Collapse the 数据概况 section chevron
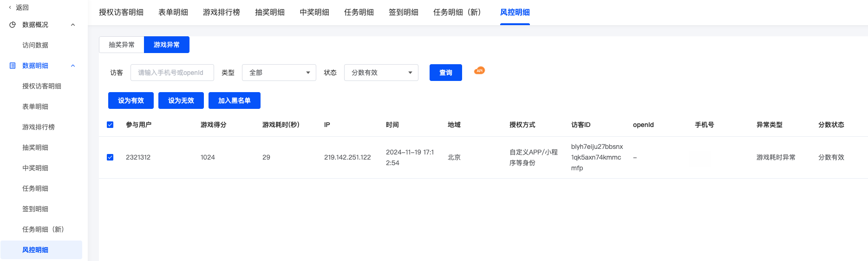This screenshot has width=868, height=261. [73, 25]
